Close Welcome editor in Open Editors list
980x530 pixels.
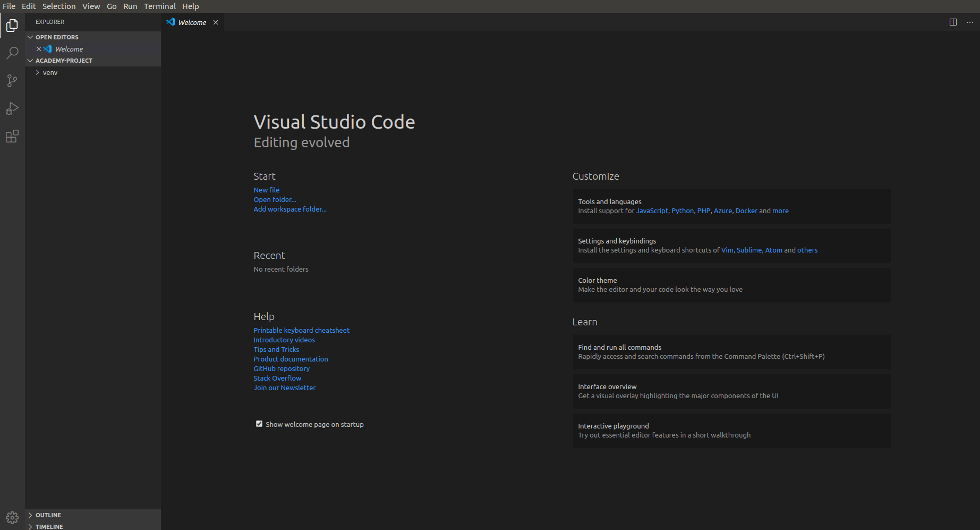(x=39, y=49)
